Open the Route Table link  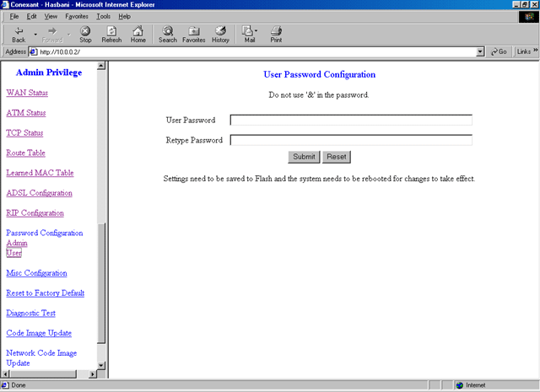tap(25, 153)
